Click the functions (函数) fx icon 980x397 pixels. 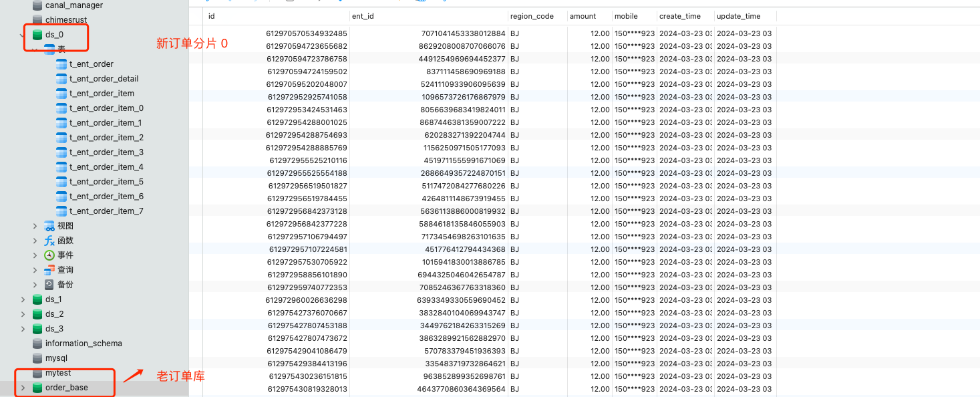pos(49,241)
